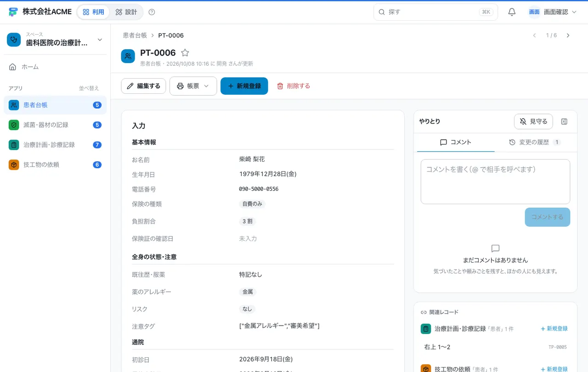The image size is (588, 372).
Task: Switch to 設計 mode
Action: click(126, 12)
